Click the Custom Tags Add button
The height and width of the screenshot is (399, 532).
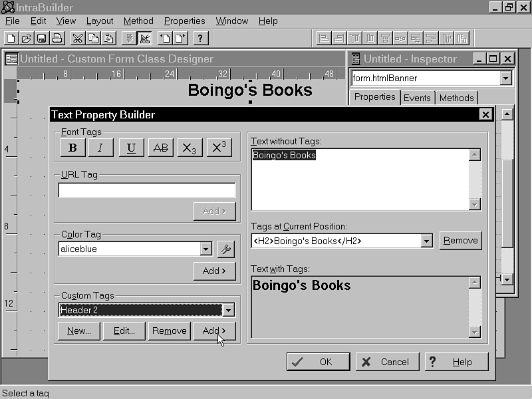pos(214,331)
